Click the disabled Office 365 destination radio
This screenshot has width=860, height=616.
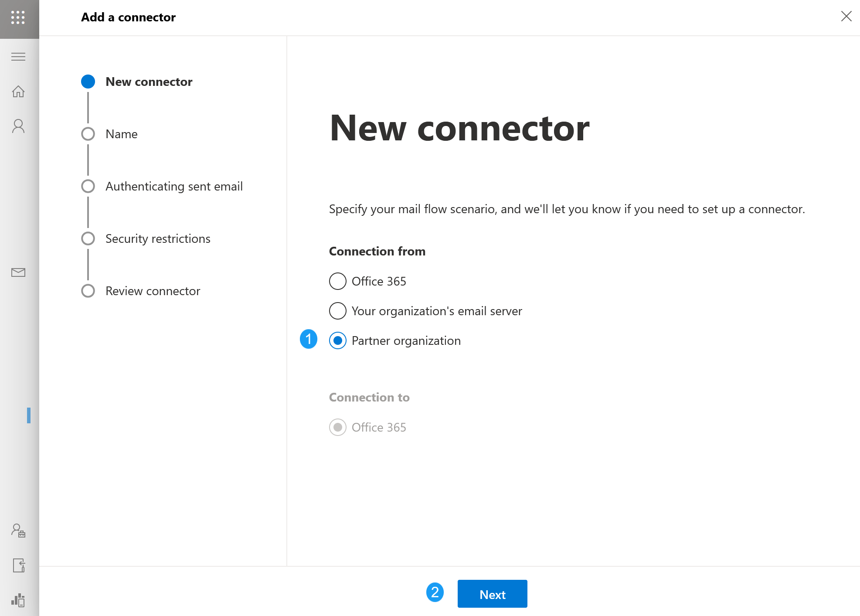[x=338, y=427]
